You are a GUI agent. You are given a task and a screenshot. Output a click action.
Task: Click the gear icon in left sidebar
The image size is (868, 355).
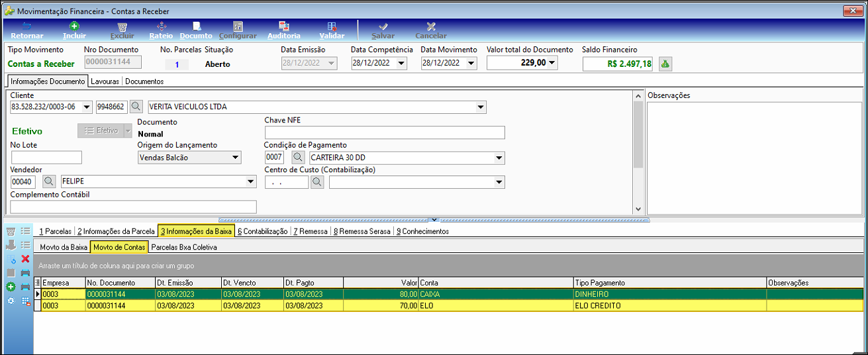[11, 301]
